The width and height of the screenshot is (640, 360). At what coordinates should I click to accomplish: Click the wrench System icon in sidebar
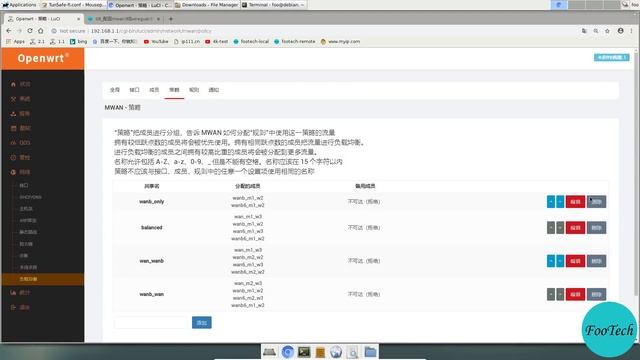tap(13, 99)
